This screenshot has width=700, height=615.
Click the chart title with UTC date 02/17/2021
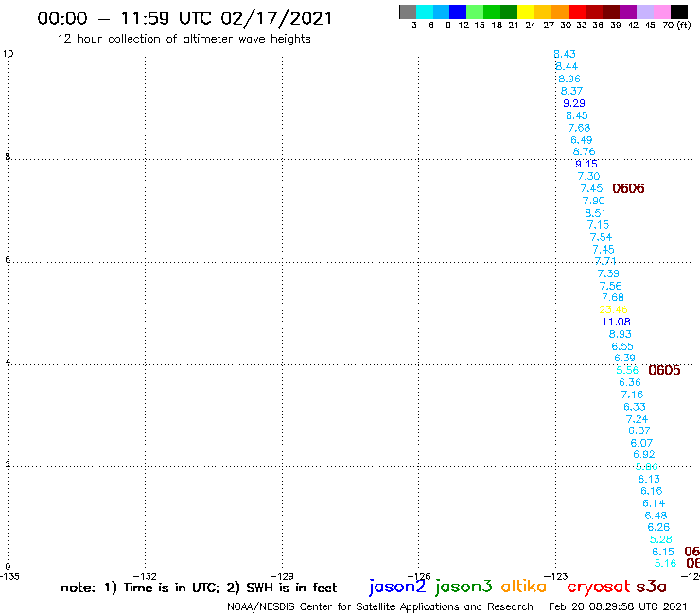coord(184,18)
